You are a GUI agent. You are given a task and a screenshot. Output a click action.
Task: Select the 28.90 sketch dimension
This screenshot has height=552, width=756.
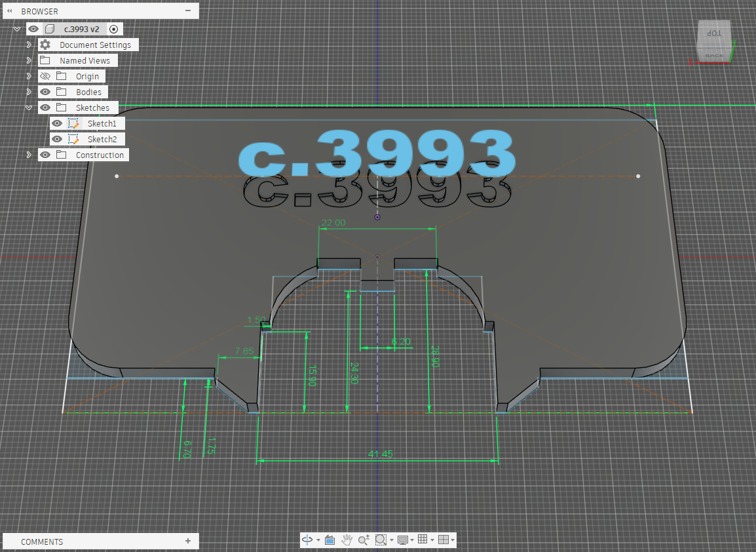[x=436, y=356]
